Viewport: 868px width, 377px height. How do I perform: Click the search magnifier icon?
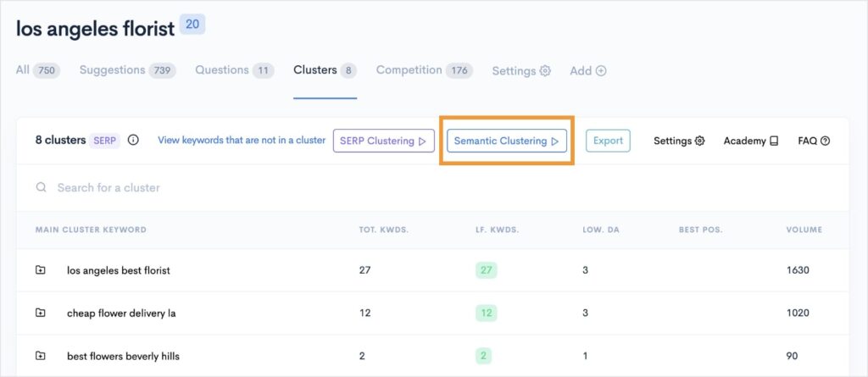click(41, 187)
